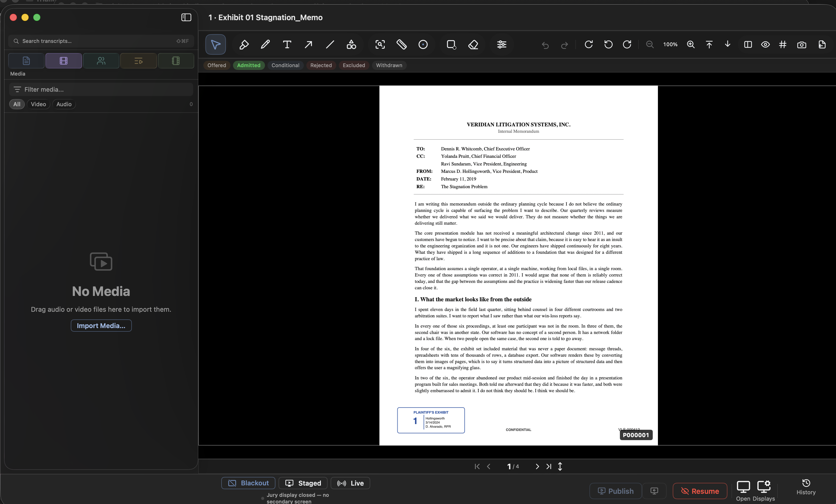The width and height of the screenshot is (836, 504).
Task: Filter media by Audio
Action: click(64, 104)
